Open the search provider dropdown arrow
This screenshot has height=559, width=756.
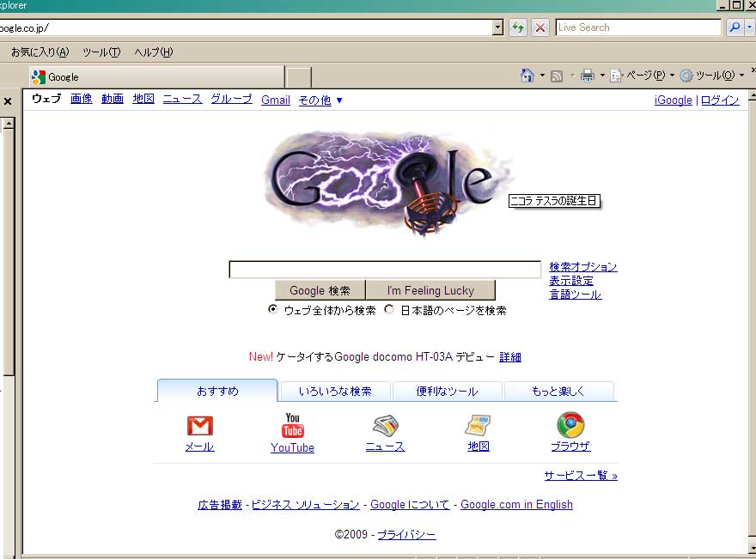pyautogui.click(x=749, y=27)
